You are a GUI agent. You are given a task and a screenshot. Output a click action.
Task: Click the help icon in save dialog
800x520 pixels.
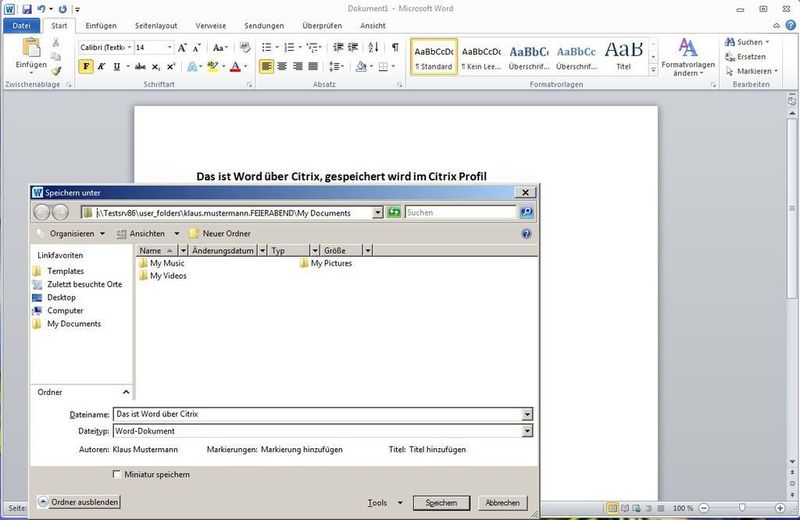527,234
